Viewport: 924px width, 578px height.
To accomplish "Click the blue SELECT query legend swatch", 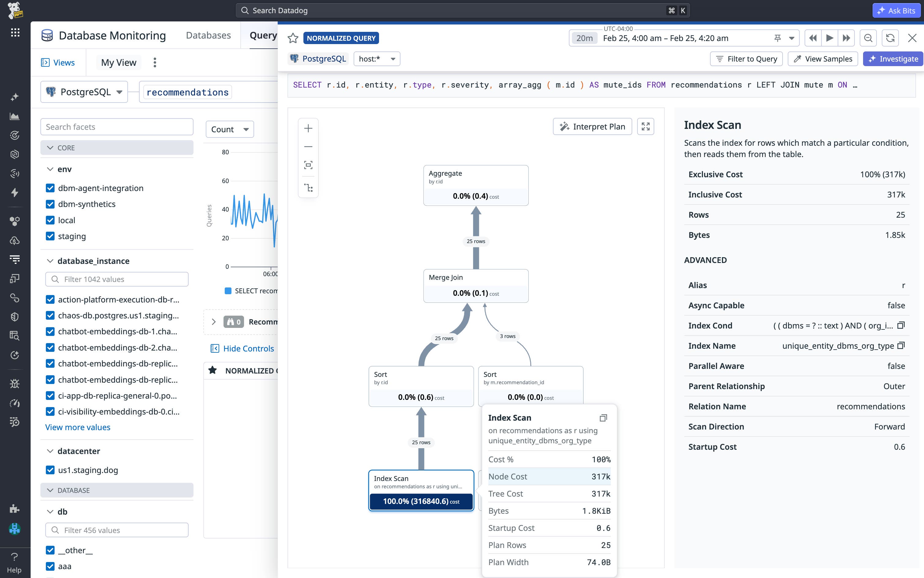I will point(228,291).
